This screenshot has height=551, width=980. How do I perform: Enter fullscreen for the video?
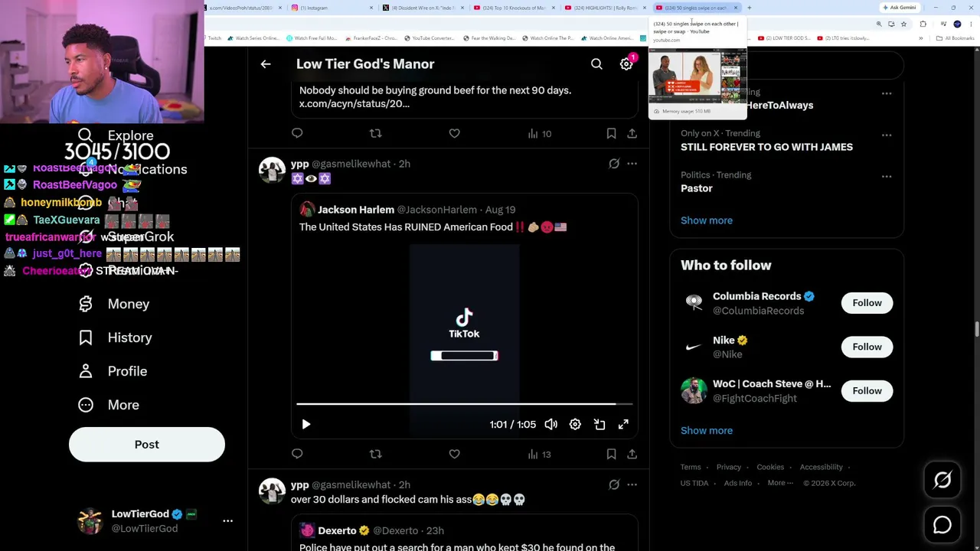pyautogui.click(x=623, y=424)
